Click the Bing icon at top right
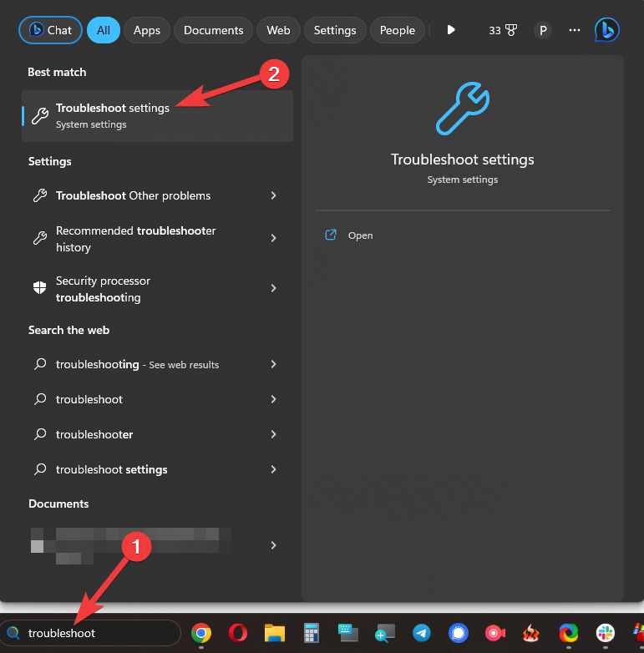This screenshot has width=644, height=653. click(x=607, y=30)
